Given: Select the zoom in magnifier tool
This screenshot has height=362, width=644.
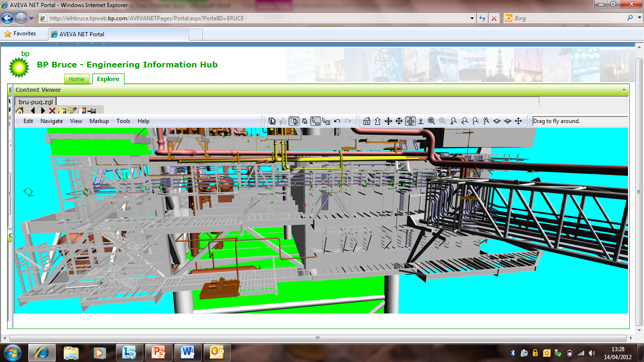Looking at the screenshot, I should click(x=431, y=121).
